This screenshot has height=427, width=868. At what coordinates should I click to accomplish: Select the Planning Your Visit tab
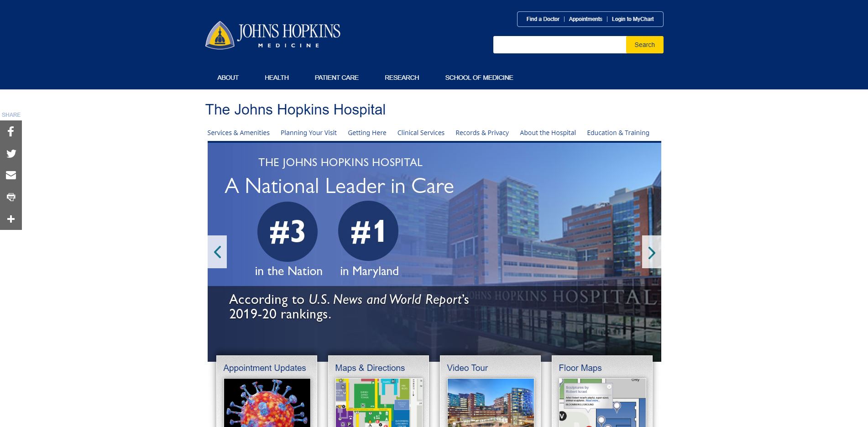pos(309,133)
